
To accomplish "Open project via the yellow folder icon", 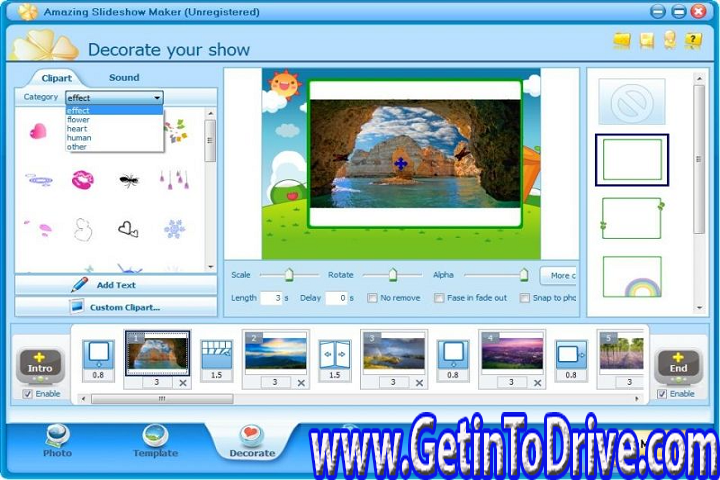I will [622, 40].
